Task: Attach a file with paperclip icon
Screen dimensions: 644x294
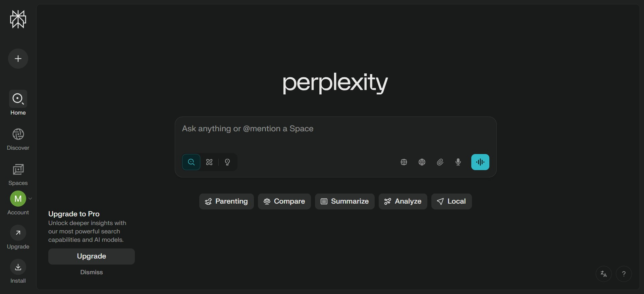Action: point(440,162)
